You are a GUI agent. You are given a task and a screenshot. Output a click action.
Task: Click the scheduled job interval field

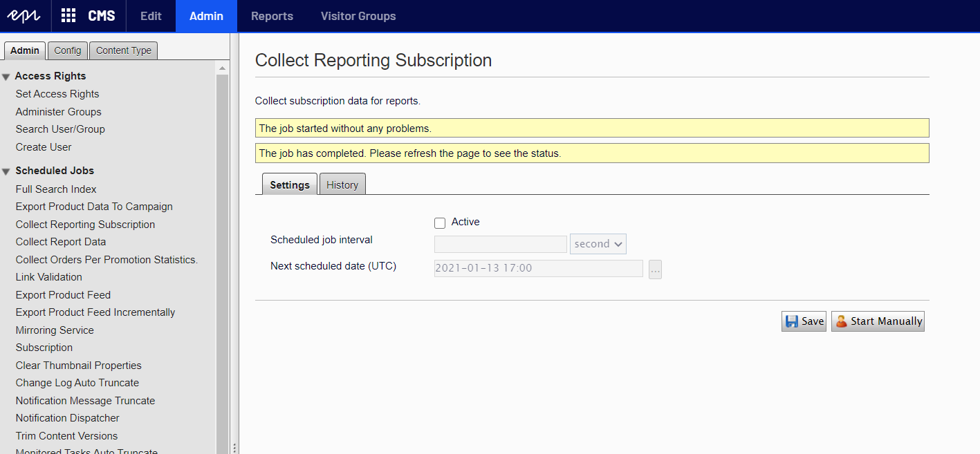[x=501, y=244]
